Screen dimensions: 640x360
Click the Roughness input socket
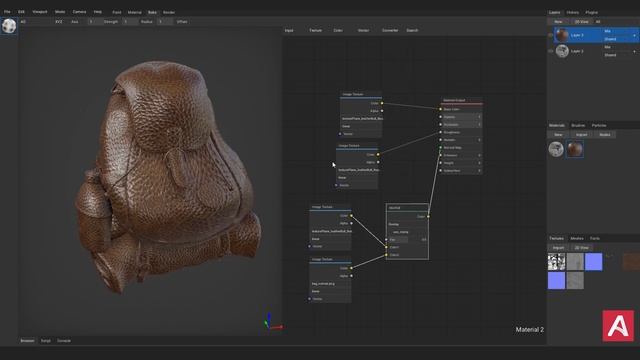440,132
